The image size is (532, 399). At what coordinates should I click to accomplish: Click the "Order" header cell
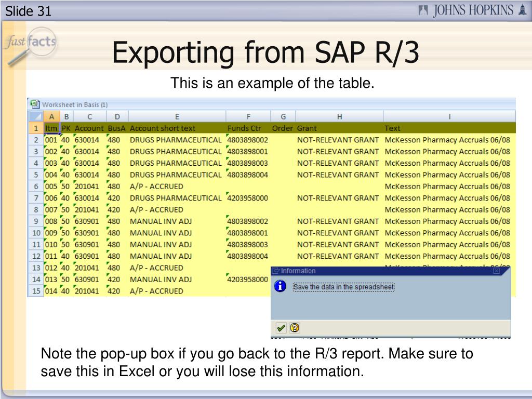point(283,128)
